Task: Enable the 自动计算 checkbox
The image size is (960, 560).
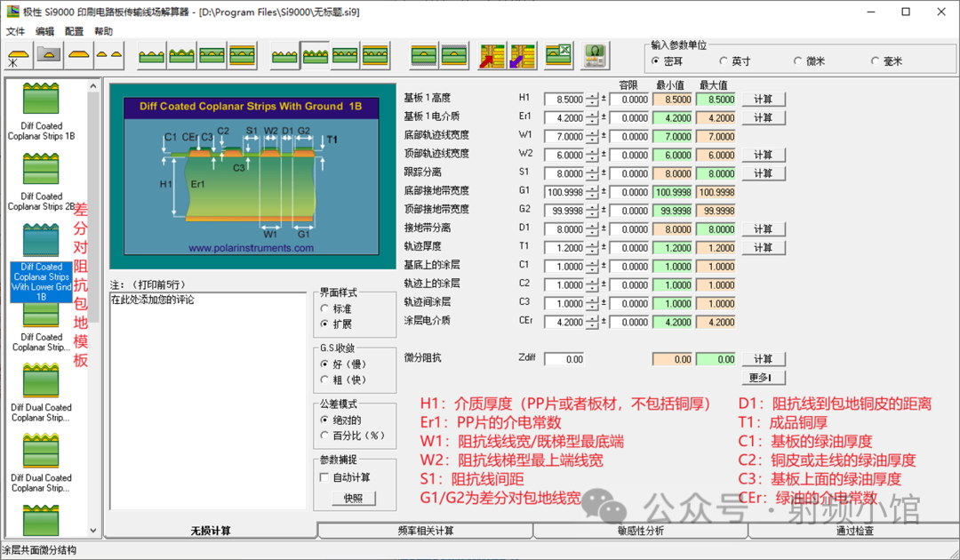Action: [x=324, y=477]
